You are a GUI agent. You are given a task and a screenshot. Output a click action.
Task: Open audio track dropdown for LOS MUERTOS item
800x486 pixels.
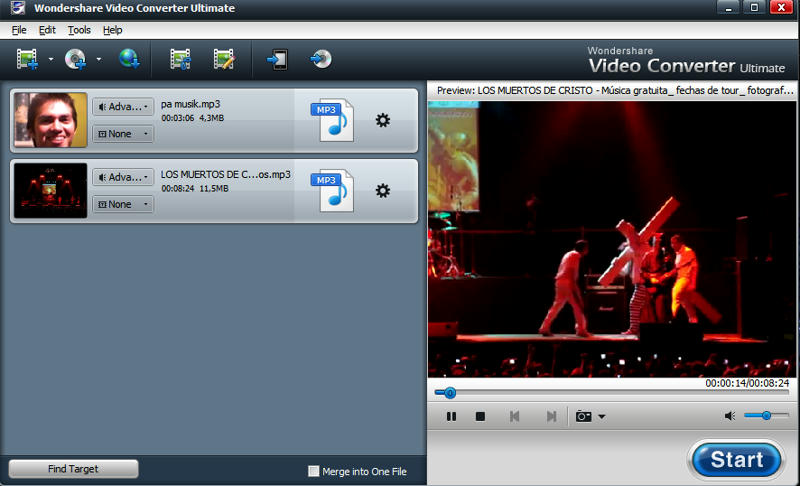click(x=123, y=177)
